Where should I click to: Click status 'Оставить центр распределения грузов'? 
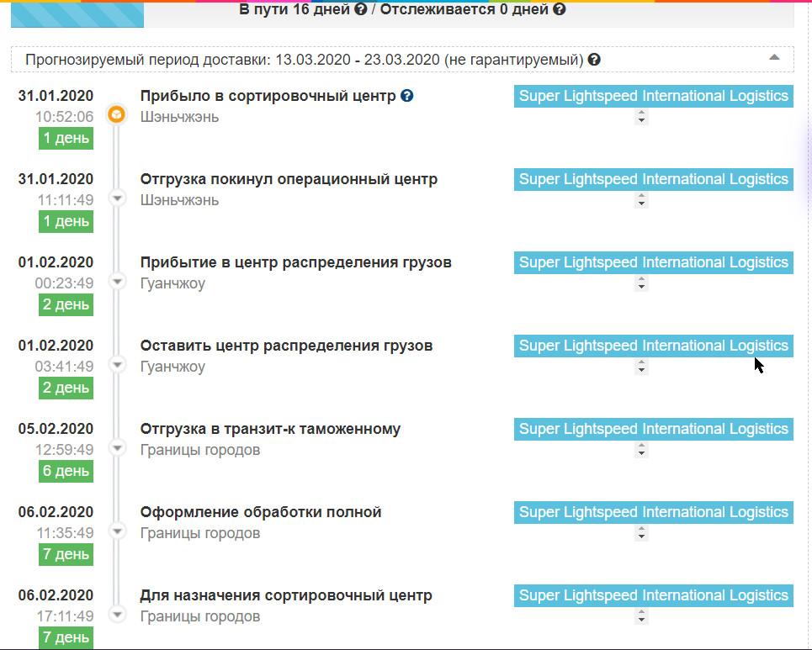click(286, 346)
